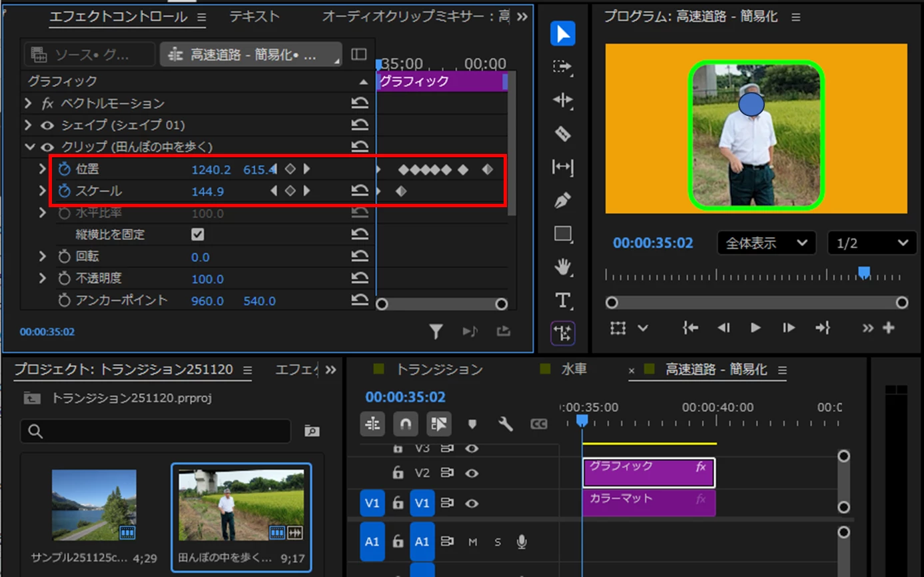Switch to the 水車 sequence tab
The height and width of the screenshot is (577, 924).
coord(573,368)
